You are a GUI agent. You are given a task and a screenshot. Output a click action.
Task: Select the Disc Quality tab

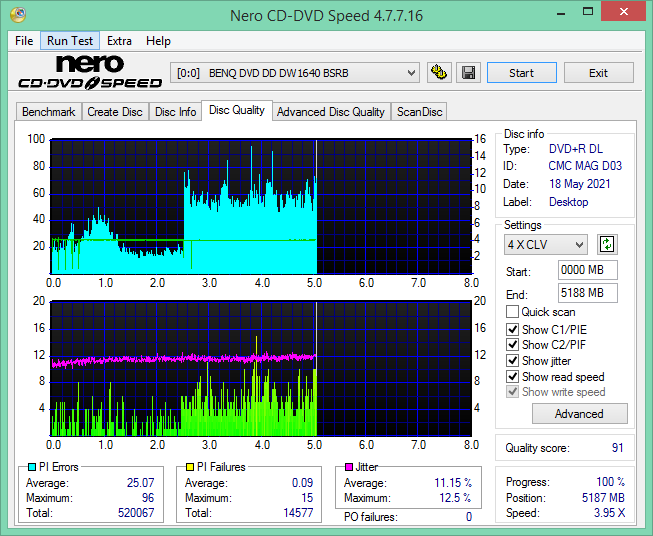[237, 110]
